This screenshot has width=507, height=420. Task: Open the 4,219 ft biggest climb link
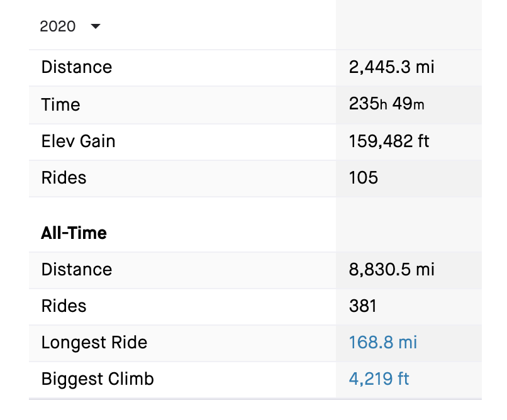(x=379, y=379)
